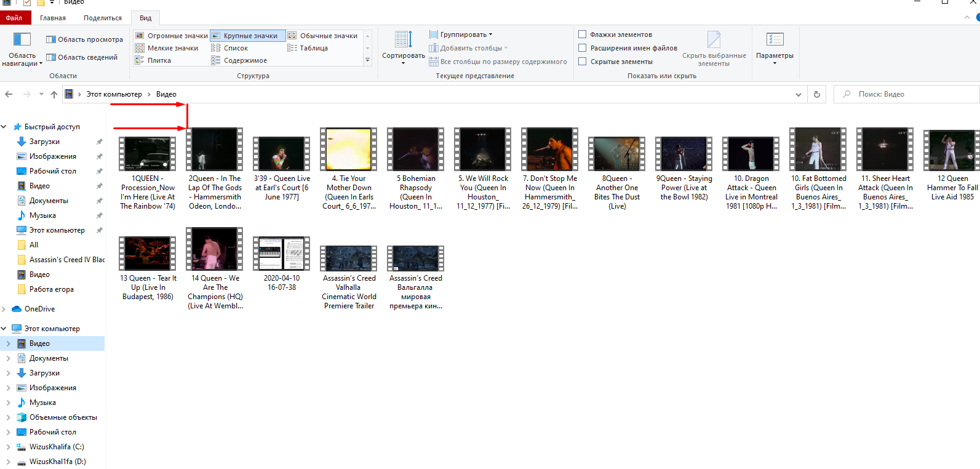Viewport: 980px width, 469px height.
Task: Open Загрузки in Quick access
Action: pyautogui.click(x=44, y=142)
